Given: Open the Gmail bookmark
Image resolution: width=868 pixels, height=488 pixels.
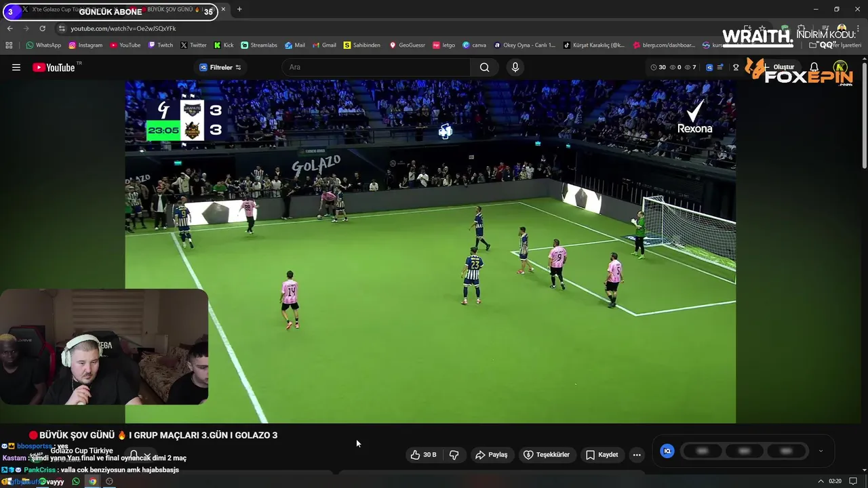Looking at the screenshot, I should tap(324, 45).
